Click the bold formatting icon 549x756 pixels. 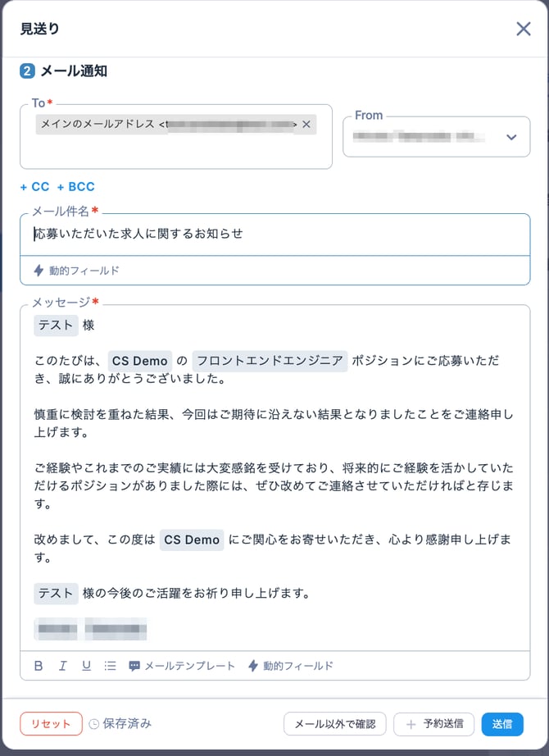[x=39, y=666]
